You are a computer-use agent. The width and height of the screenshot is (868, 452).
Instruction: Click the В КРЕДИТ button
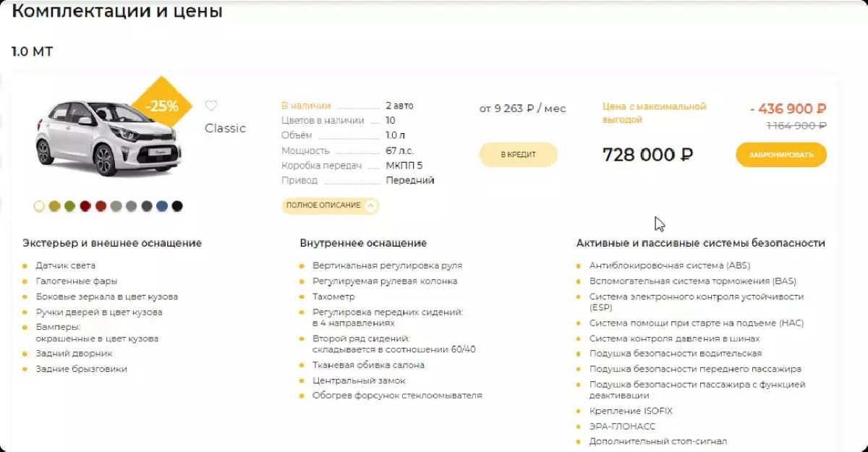click(x=518, y=155)
